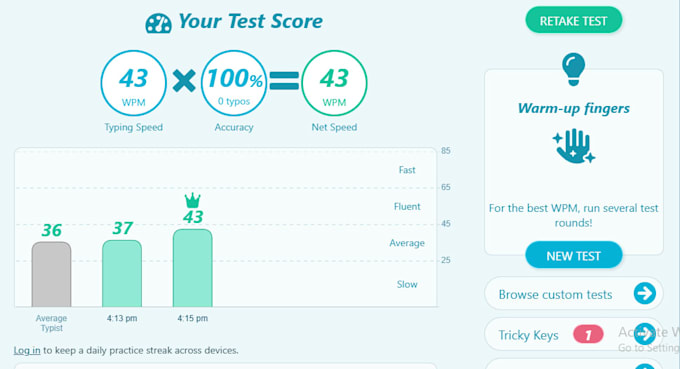Click the crown icon above the 43 bar
Screen dimensions: 680x369
coord(193,200)
